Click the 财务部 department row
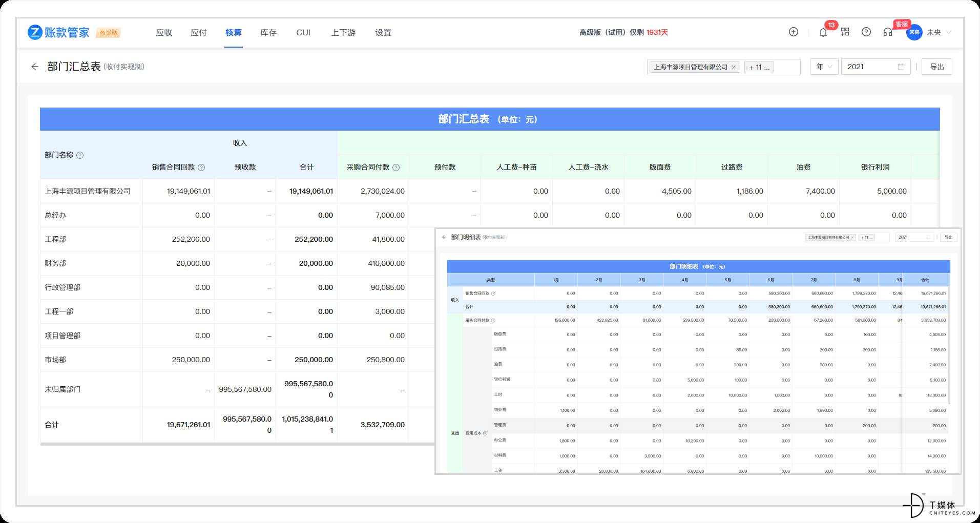The width and height of the screenshot is (980, 523). (x=55, y=263)
